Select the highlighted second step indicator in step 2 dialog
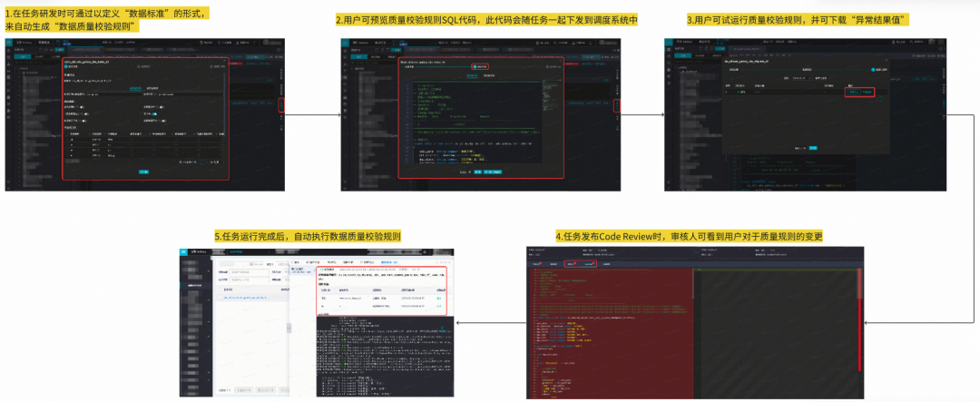The width and height of the screenshot is (980, 402). tap(480, 67)
